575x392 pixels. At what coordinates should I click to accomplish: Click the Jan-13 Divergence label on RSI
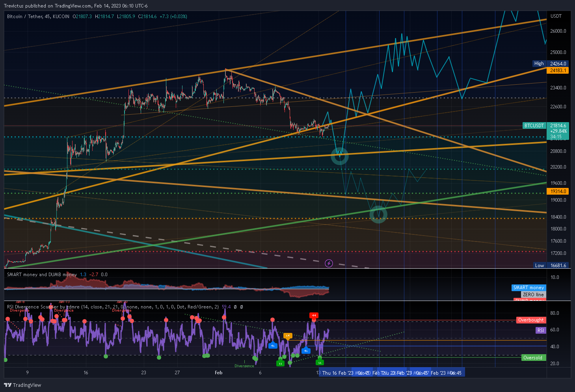pyautogui.click(x=64, y=307)
